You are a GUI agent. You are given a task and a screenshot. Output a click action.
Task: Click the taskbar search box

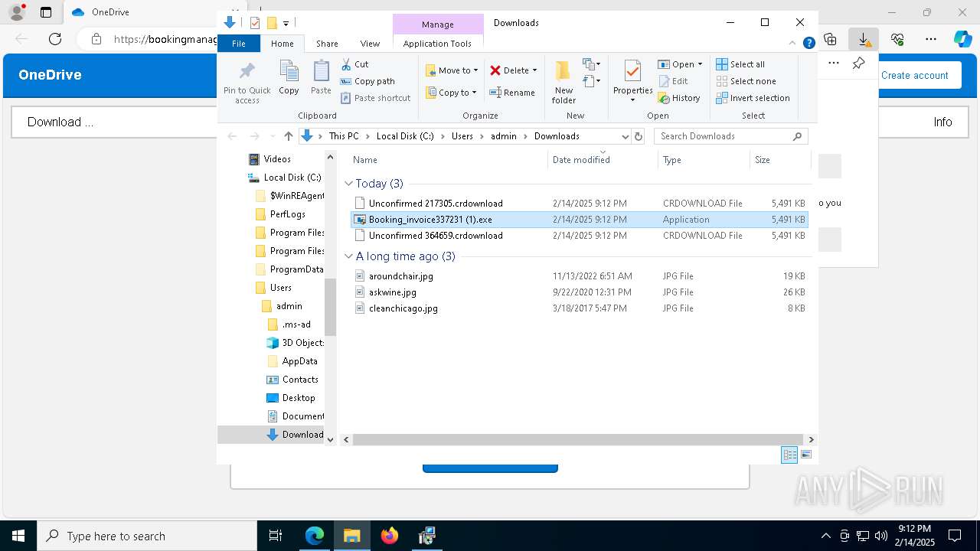click(x=147, y=536)
